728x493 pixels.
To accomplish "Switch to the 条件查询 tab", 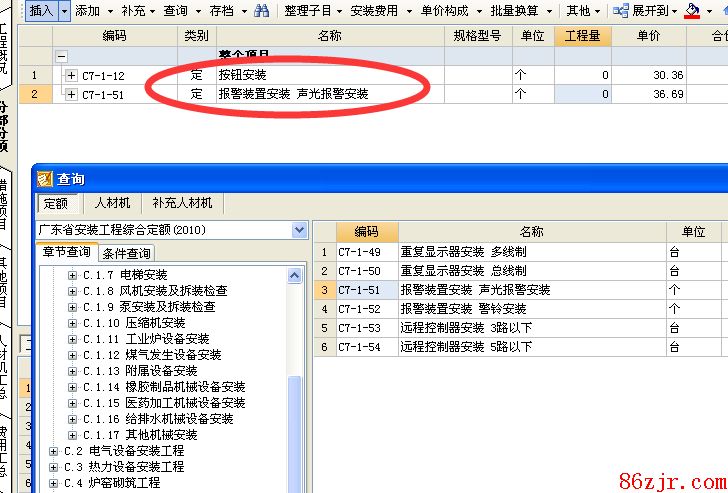I will coord(127,253).
